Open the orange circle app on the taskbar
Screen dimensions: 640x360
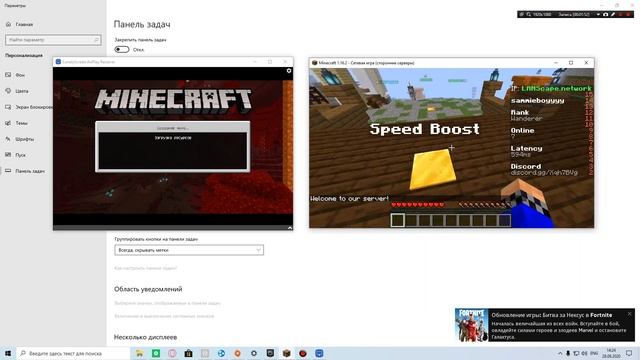[238, 353]
